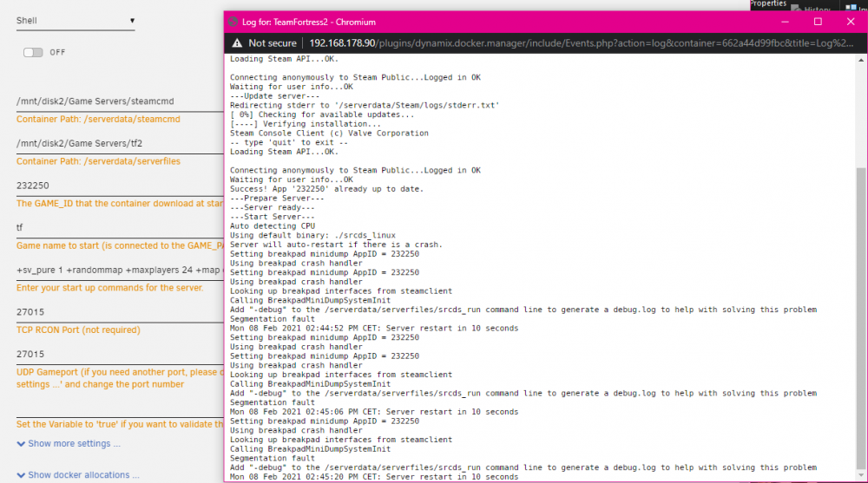Click the log window vertical scrollbar thumb
This screenshot has width=868, height=483.
[861, 318]
